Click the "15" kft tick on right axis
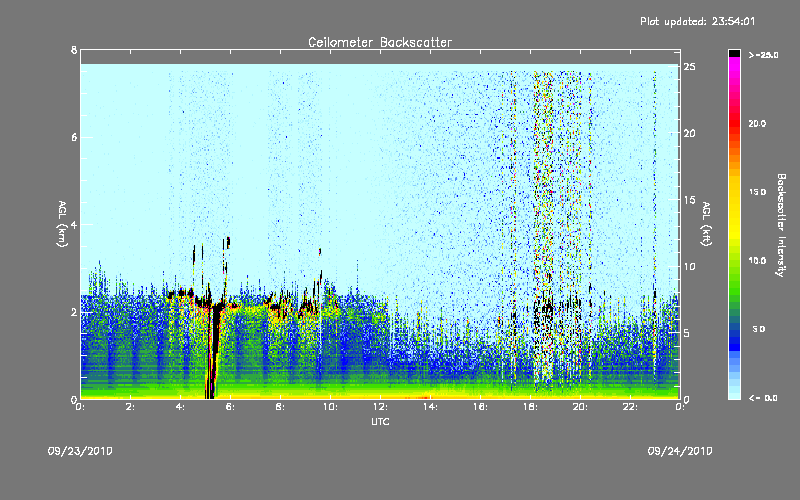Image resolution: width=800 pixels, height=500 pixels. point(689,200)
